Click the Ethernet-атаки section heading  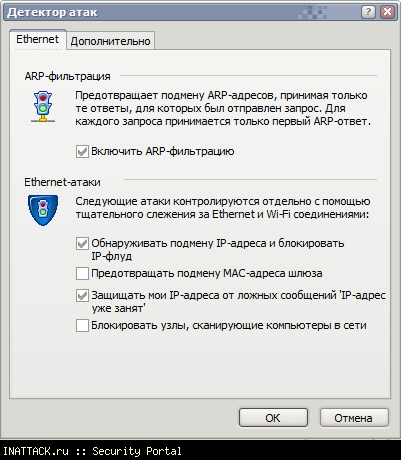[x=62, y=182]
